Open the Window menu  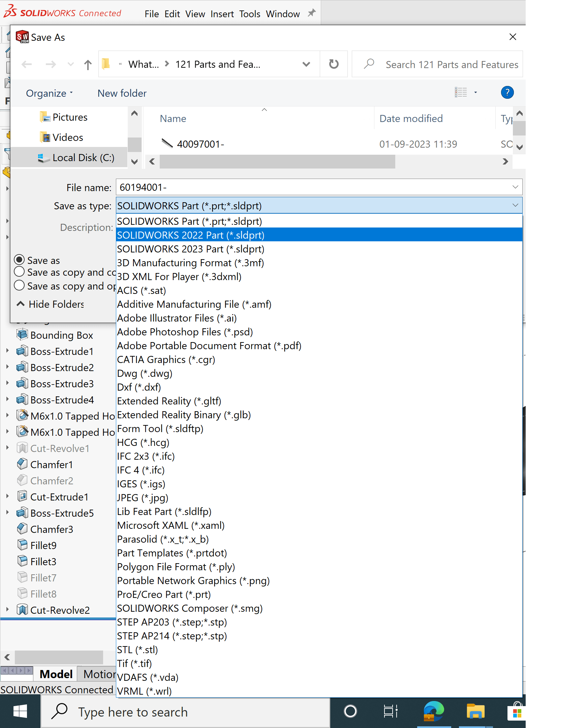283,14
